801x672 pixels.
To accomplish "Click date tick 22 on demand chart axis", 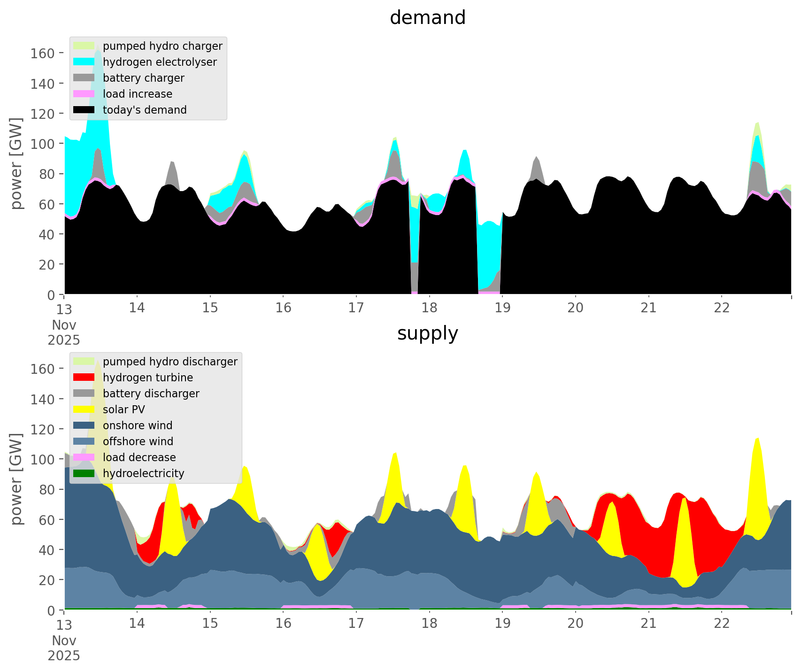I will [722, 308].
